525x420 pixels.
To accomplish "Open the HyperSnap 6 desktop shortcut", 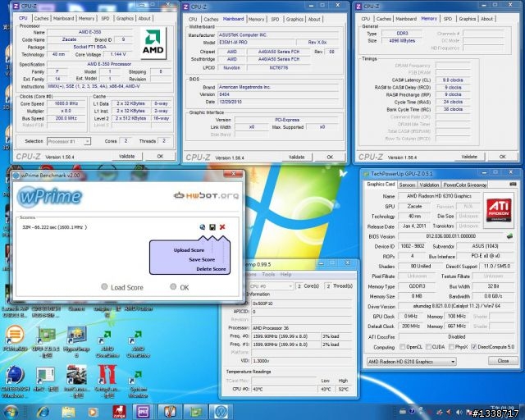I will tap(76, 341).
